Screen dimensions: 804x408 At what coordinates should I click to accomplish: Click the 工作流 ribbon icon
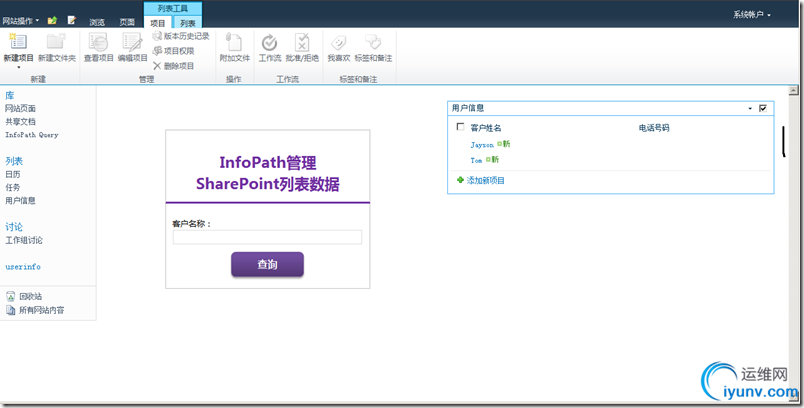pos(269,42)
